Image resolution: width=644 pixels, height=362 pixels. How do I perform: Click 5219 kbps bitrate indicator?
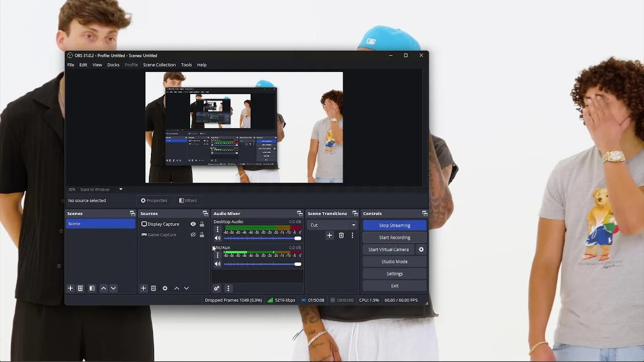281,300
